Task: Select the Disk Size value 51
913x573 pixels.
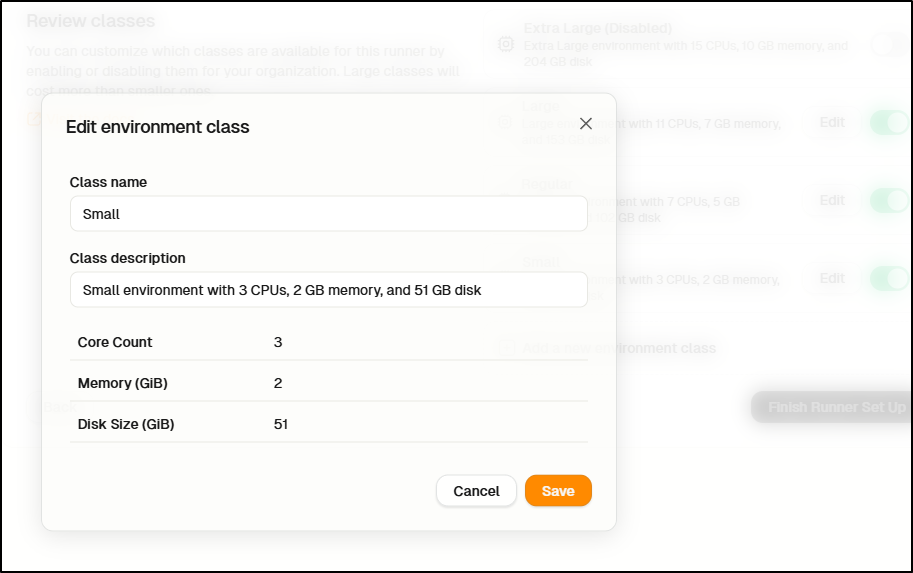Action: tap(281, 424)
